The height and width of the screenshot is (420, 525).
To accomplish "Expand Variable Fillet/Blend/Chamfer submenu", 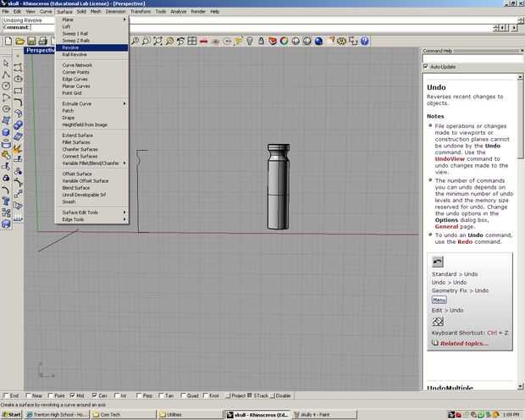I will (91, 163).
